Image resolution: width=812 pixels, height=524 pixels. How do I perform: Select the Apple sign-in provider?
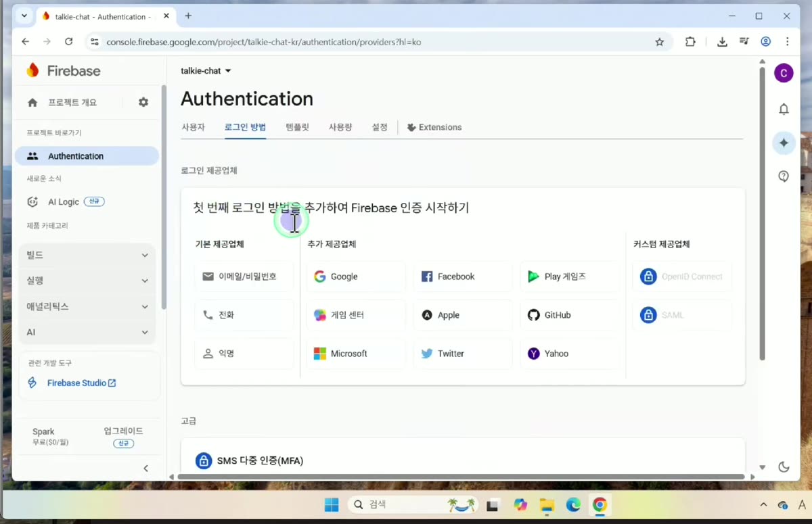coord(462,315)
